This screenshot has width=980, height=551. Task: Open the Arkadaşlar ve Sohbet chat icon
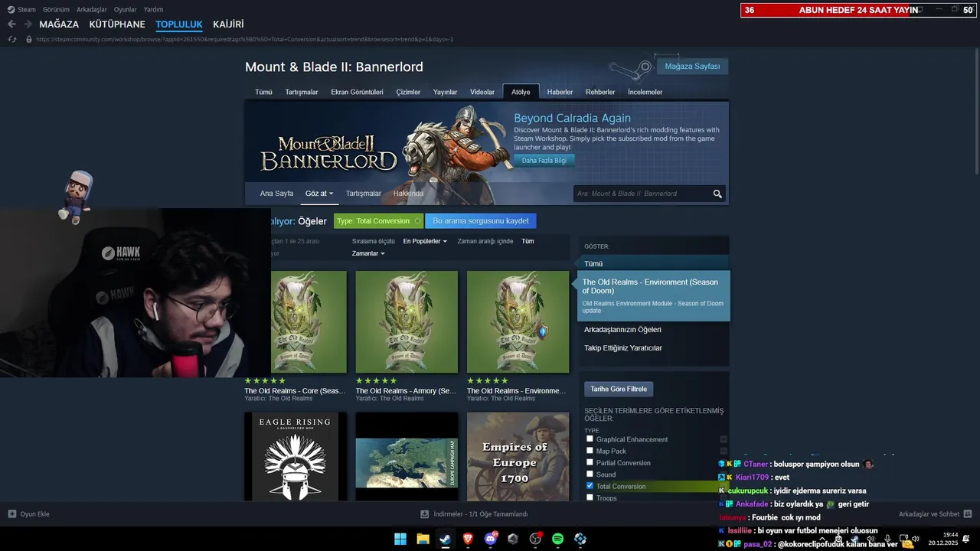[968, 514]
